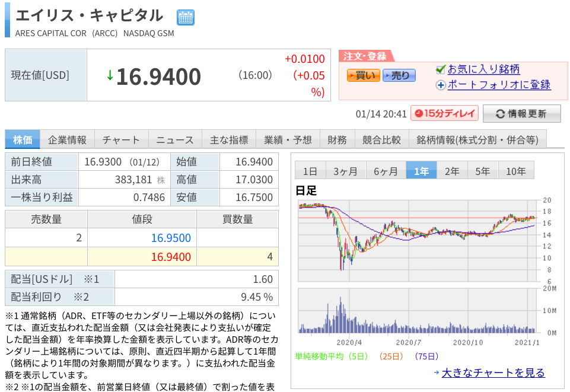The image size is (570, 392).
Task: Open 大きなチャートを見る link
Action: pyautogui.click(x=493, y=373)
